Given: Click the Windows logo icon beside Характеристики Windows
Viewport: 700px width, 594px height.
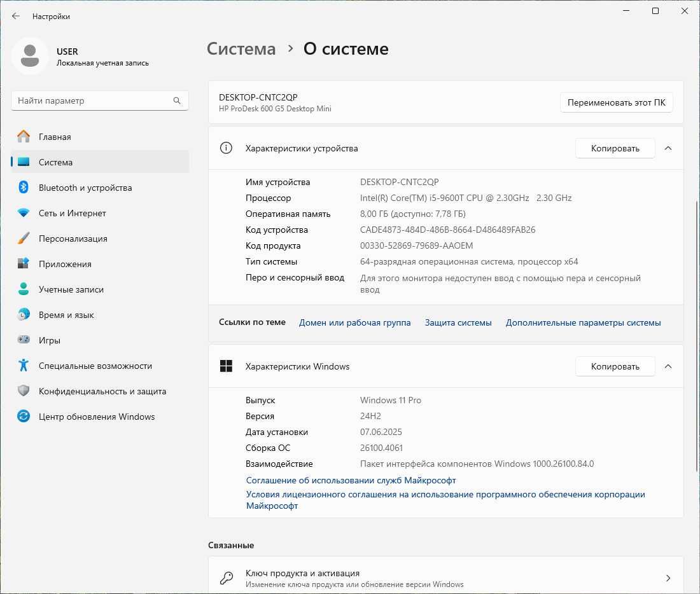Looking at the screenshot, I should [x=227, y=366].
